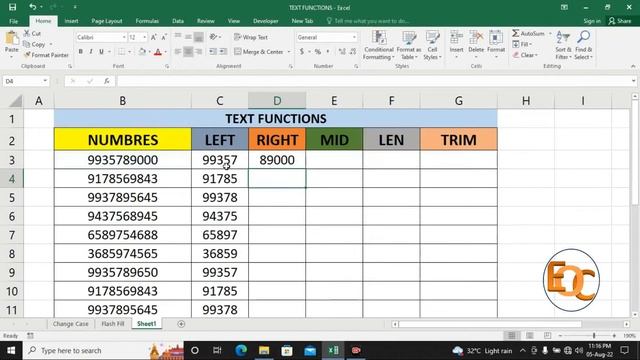
Task: Click the zoom slider handle
Action: (594, 336)
